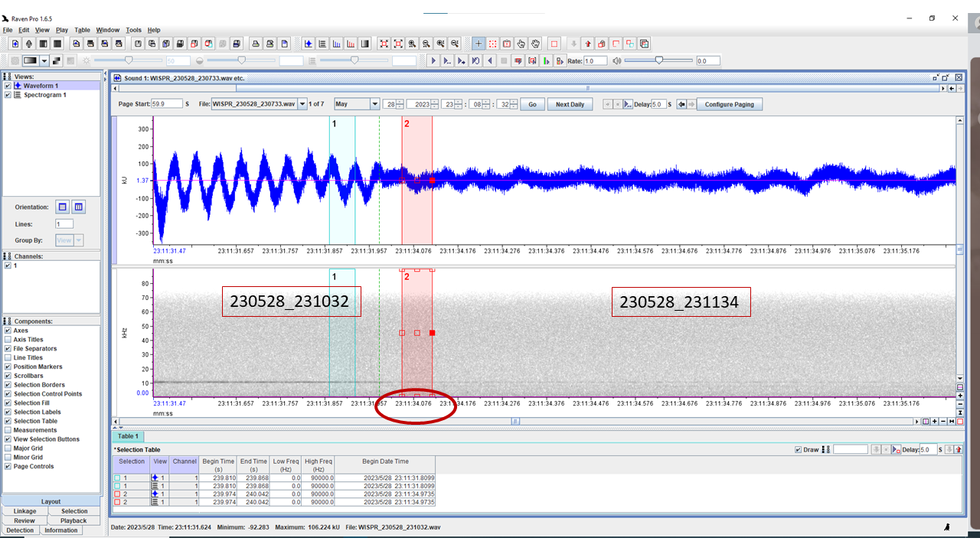
Task: Click the red up arrow selection icon
Action: coord(588,44)
